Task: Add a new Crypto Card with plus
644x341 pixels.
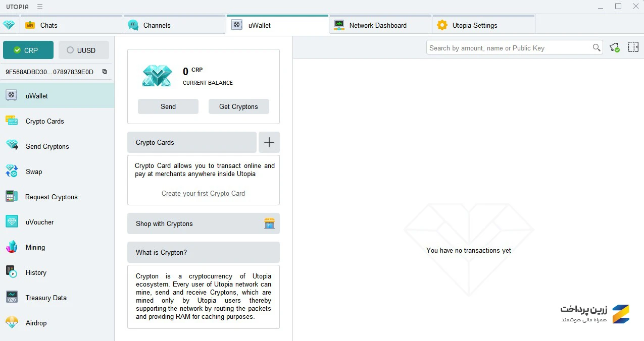Action: pos(269,142)
